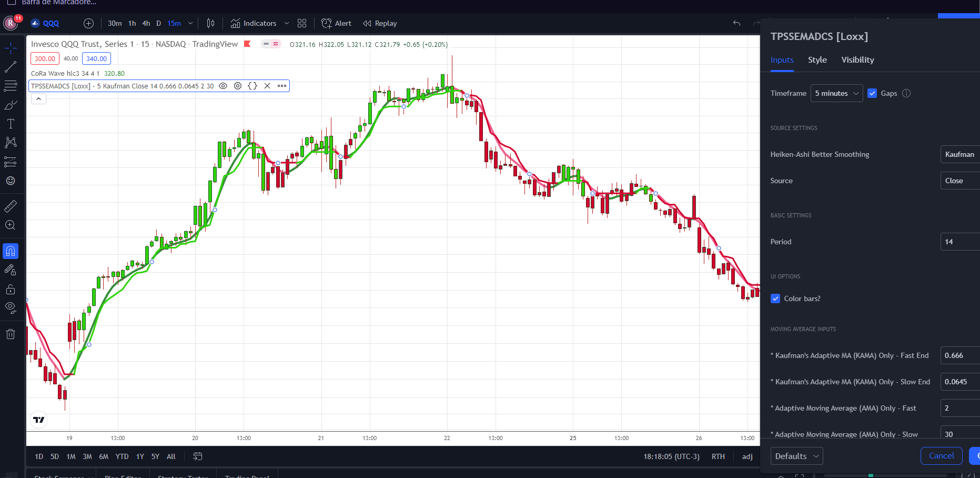
Task: Toggle stay in drawing mode pencil-lock
Action: click(x=11, y=270)
